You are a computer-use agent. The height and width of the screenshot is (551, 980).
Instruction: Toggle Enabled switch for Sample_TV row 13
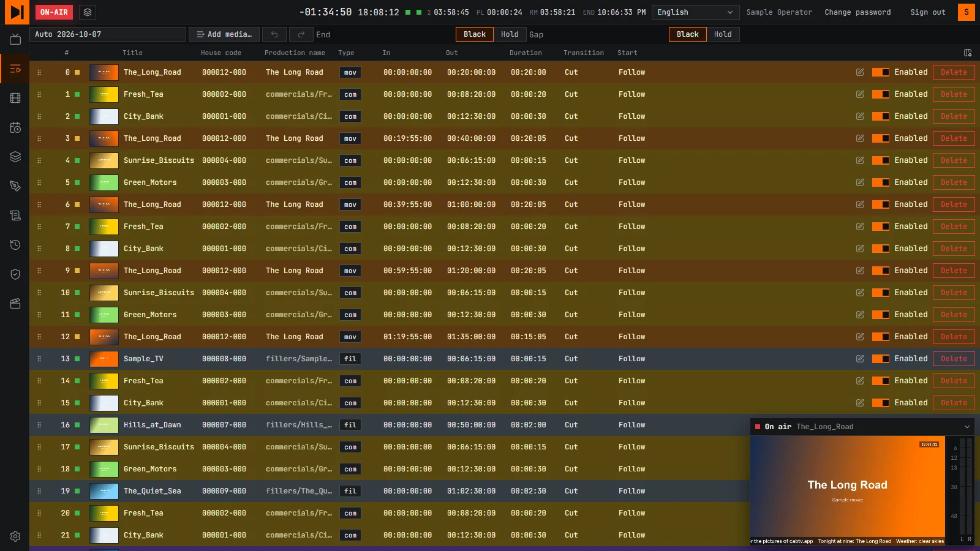coord(881,359)
